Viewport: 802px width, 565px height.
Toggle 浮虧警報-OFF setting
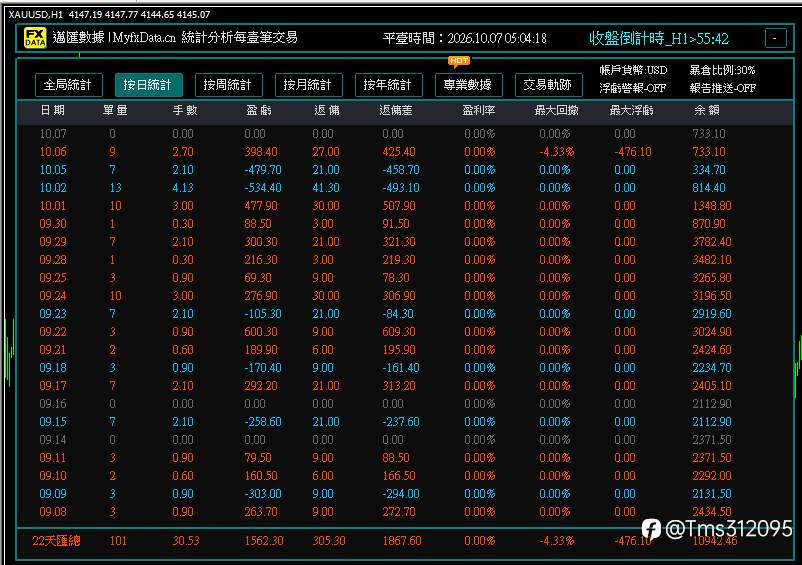[633, 88]
